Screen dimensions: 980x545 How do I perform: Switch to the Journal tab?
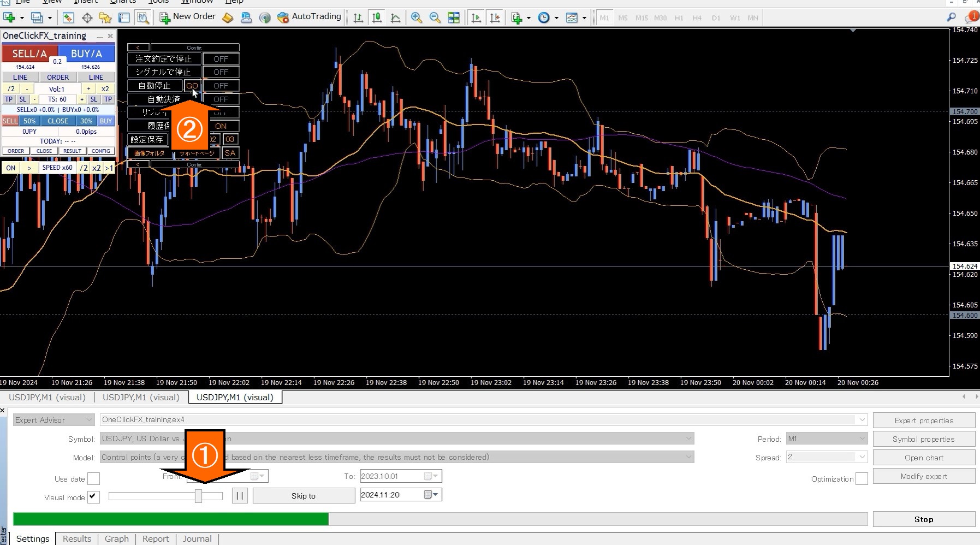tap(197, 538)
